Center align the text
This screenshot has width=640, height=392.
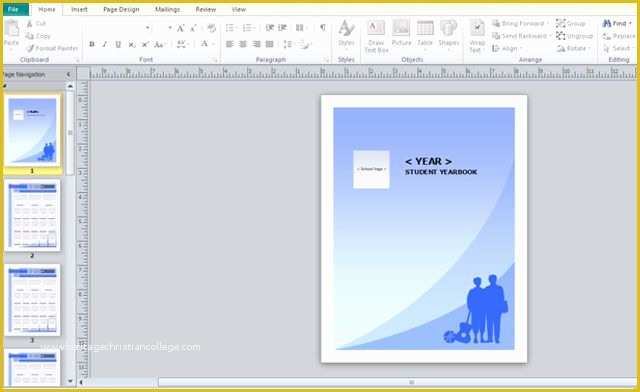pos(243,44)
